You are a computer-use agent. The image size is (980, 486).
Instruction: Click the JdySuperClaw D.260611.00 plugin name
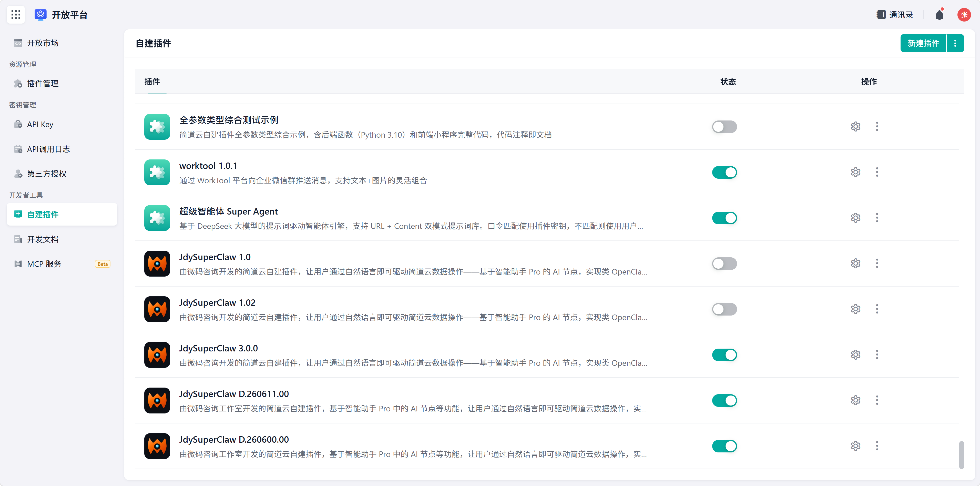[x=234, y=394]
